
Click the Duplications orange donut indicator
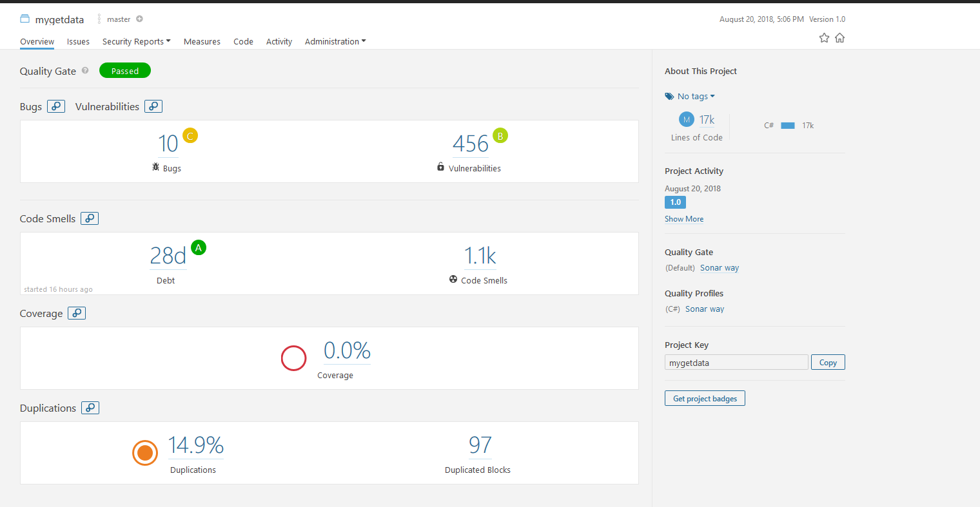click(x=145, y=453)
